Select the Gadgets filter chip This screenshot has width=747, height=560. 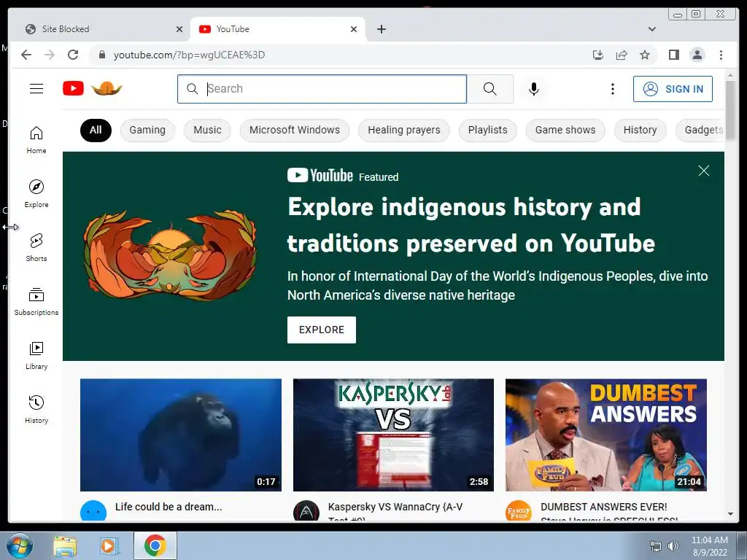pos(700,130)
